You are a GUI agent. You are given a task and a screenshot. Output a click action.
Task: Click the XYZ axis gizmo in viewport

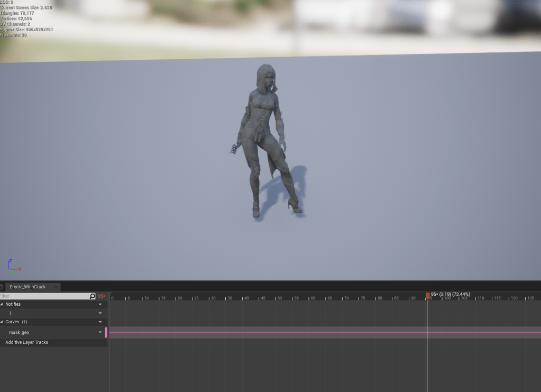pos(13,266)
